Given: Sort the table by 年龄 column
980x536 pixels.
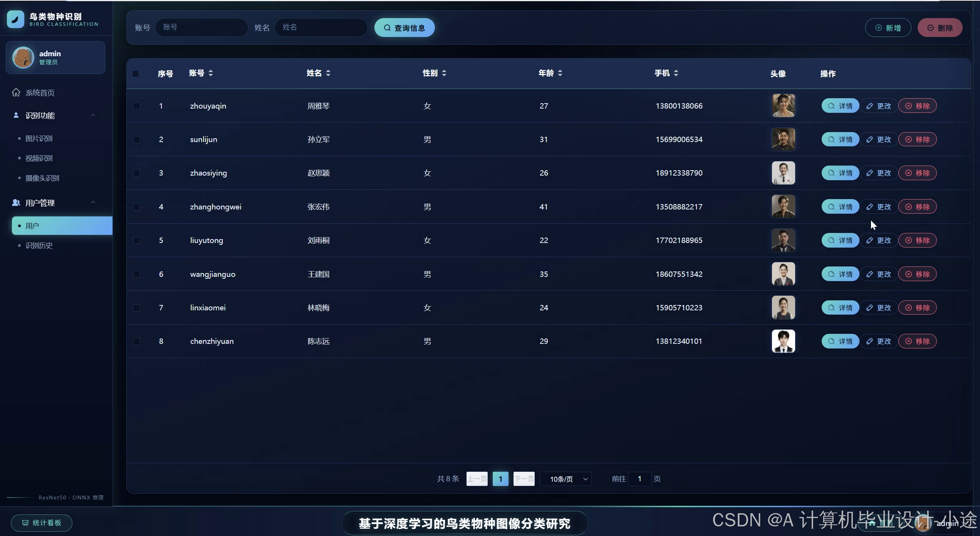Looking at the screenshot, I should pyautogui.click(x=560, y=73).
